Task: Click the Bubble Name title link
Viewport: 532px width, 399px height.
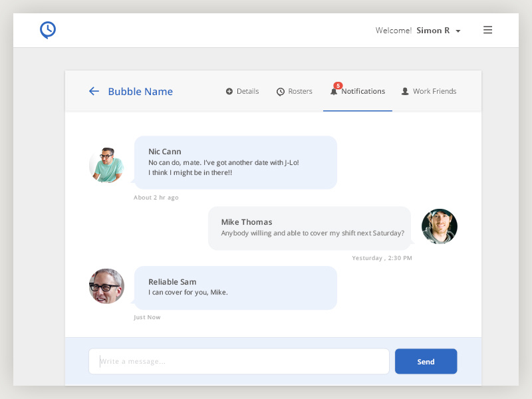Action: pyautogui.click(x=140, y=91)
